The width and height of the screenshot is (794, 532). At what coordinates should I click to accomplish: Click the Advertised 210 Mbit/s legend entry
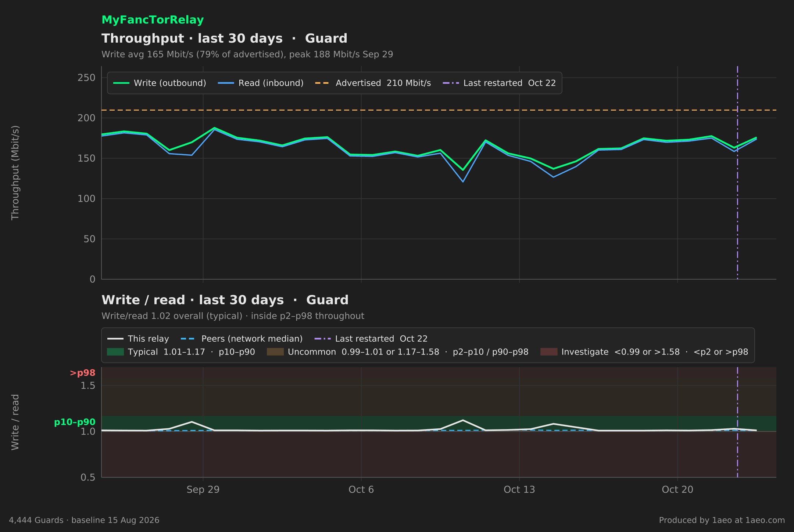pos(373,83)
